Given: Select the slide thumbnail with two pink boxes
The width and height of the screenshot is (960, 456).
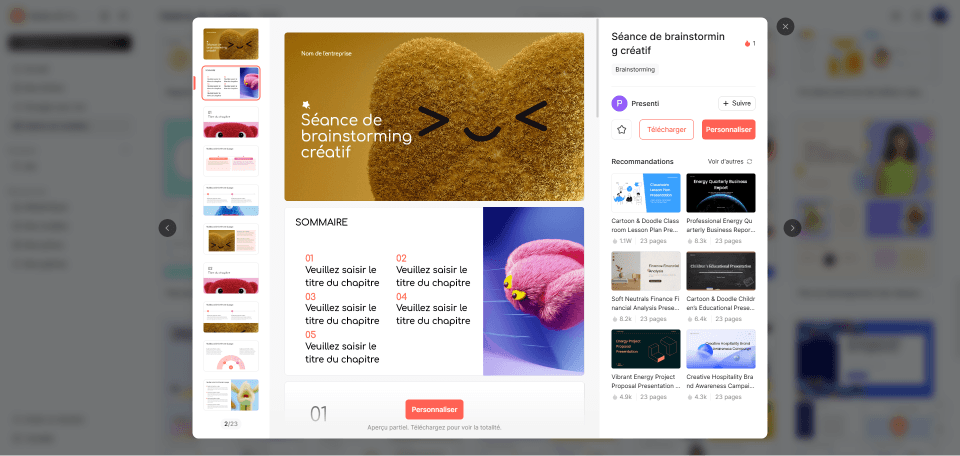Looking at the screenshot, I should click(231, 161).
